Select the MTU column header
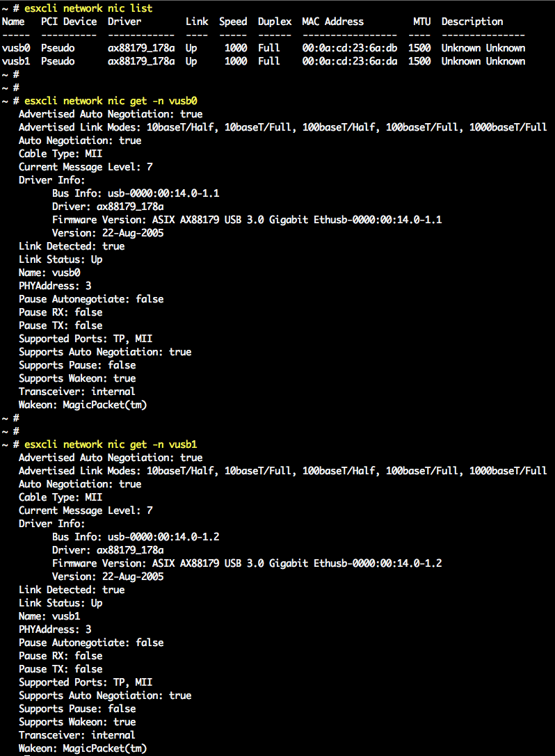The height and width of the screenshot is (756, 555). coord(421,22)
